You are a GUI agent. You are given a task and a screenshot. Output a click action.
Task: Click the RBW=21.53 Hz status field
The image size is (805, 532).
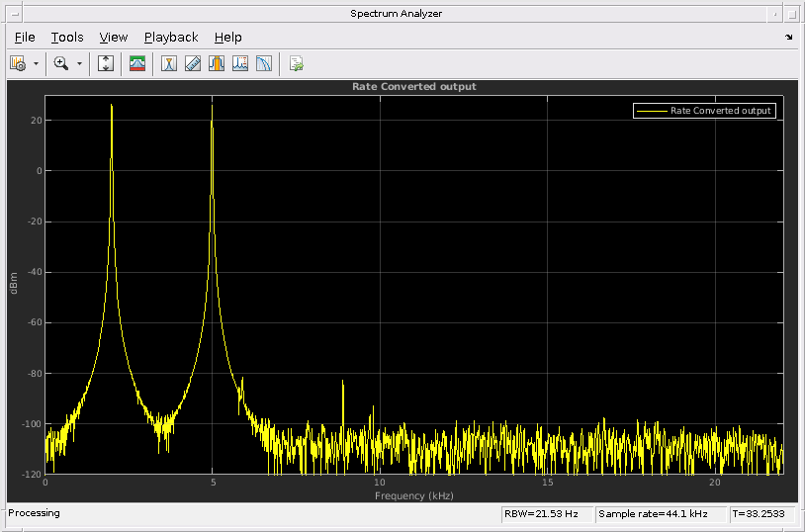547,514
